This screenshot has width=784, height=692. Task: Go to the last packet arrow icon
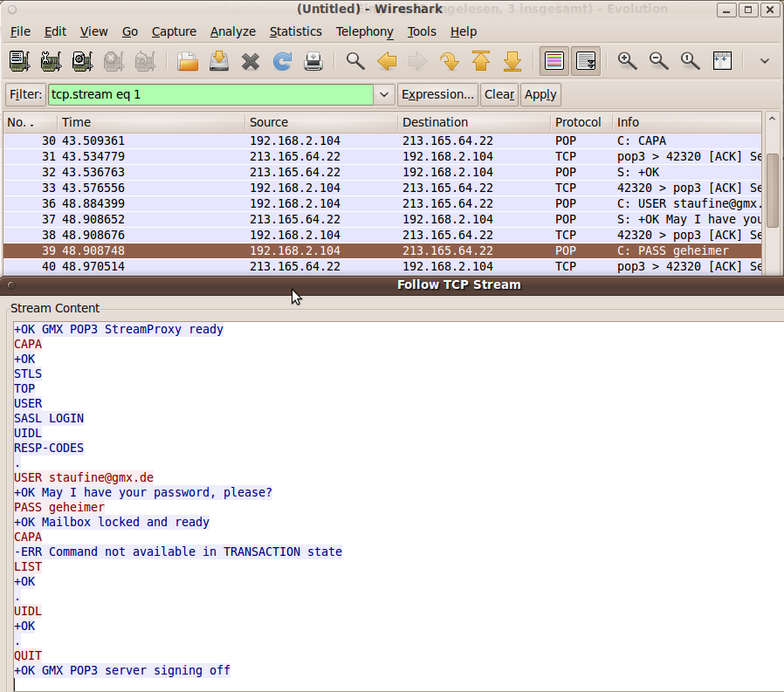click(512, 61)
